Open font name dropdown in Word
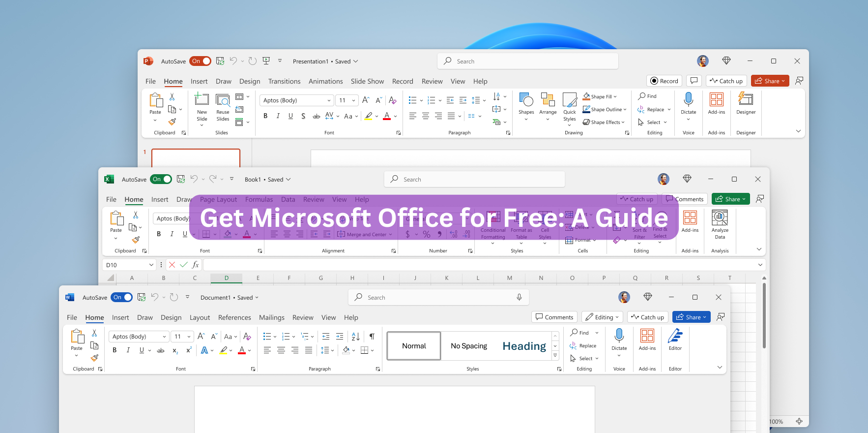Screen dimensions: 868x433 [x=165, y=337]
